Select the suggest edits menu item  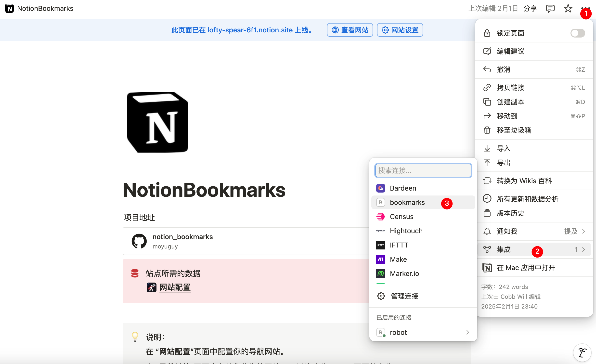coord(534,51)
